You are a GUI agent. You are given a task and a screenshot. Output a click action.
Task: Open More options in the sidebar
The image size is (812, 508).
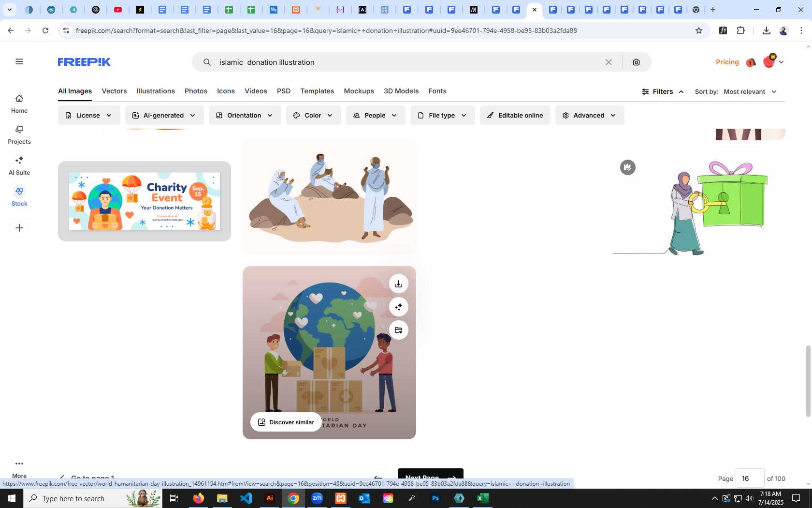19,468
